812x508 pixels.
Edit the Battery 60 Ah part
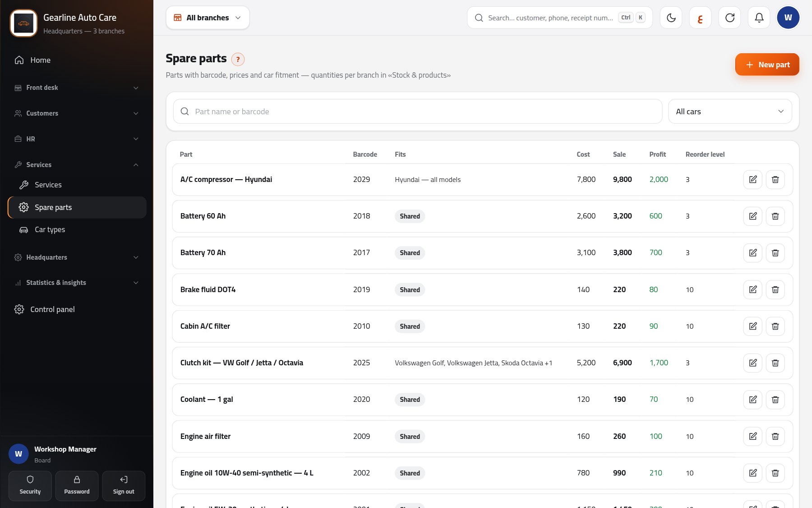752,216
